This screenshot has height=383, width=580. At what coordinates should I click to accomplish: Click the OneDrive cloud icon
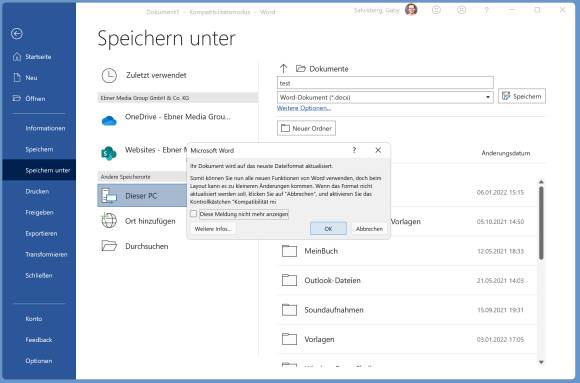pyautogui.click(x=109, y=121)
